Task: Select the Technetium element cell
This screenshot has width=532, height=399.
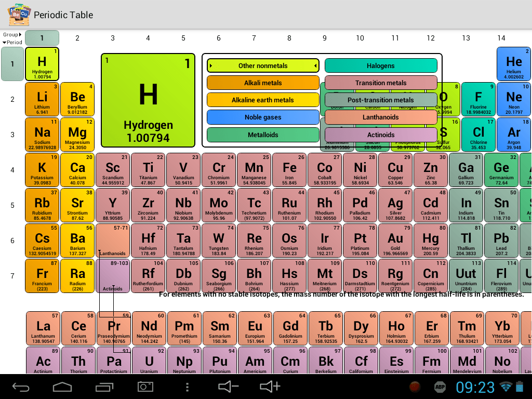Action: pos(254,205)
